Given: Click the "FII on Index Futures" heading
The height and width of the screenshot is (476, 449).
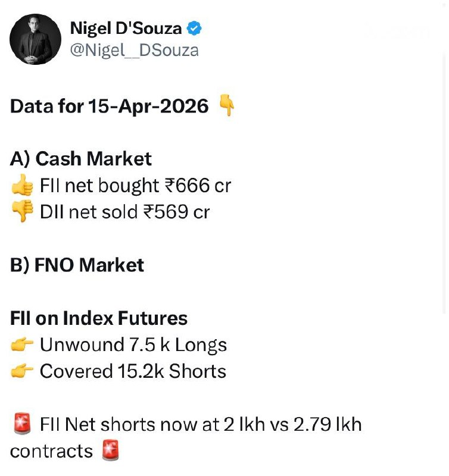Looking at the screenshot, I should pyautogui.click(x=99, y=318).
